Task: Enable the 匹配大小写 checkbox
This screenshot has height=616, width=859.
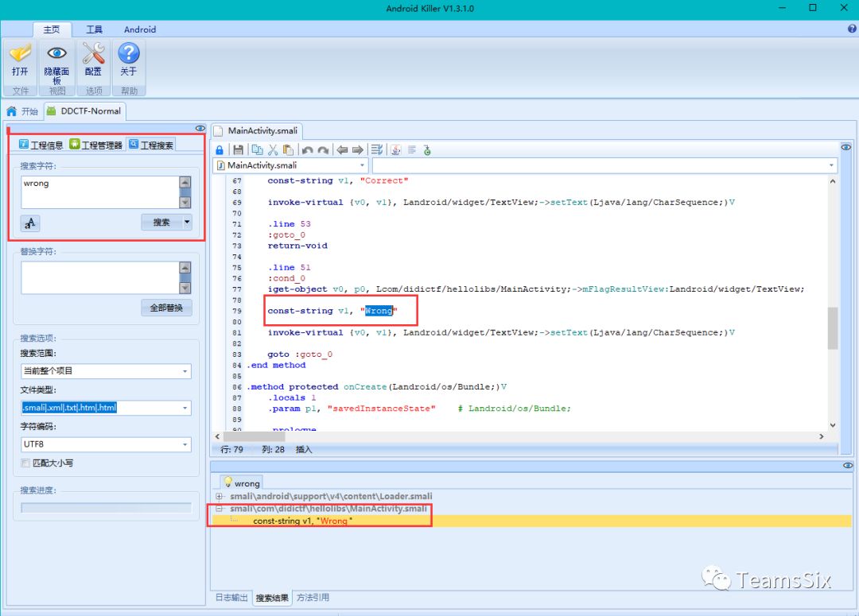Action: click(25, 463)
